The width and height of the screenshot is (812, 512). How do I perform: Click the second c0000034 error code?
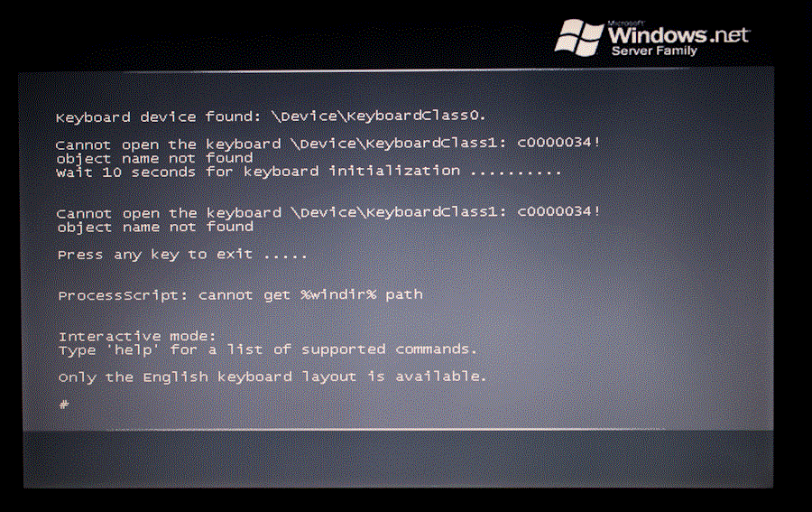click(558, 211)
